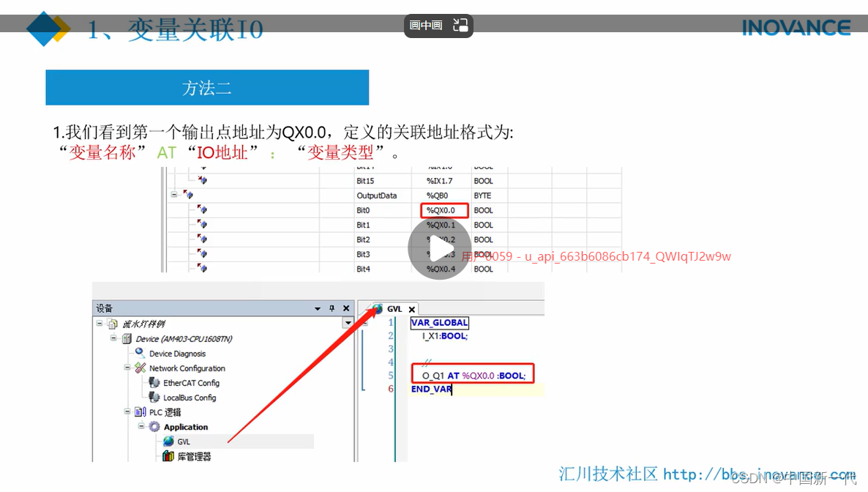Image resolution: width=868 pixels, height=492 pixels.
Task: Open 库管理器 tree item
Action: [194, 457]
